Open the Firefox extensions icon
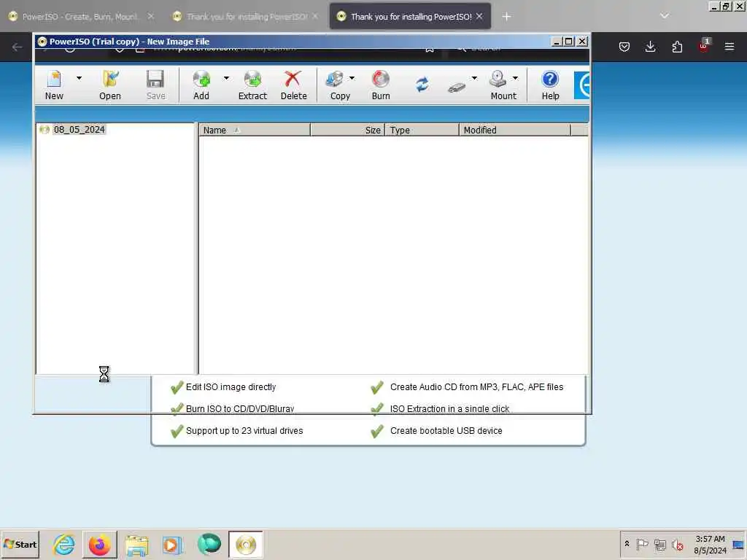This screenshot has height=560, width=747. point(677,47)
